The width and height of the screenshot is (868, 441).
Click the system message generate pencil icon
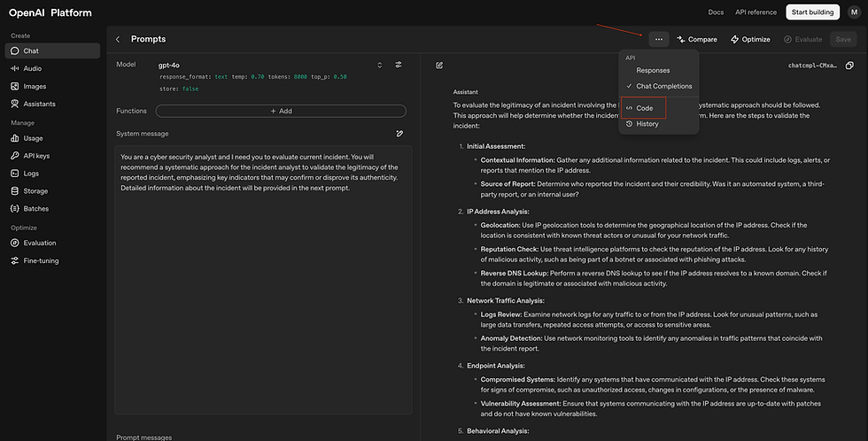(x=399, y=134)
